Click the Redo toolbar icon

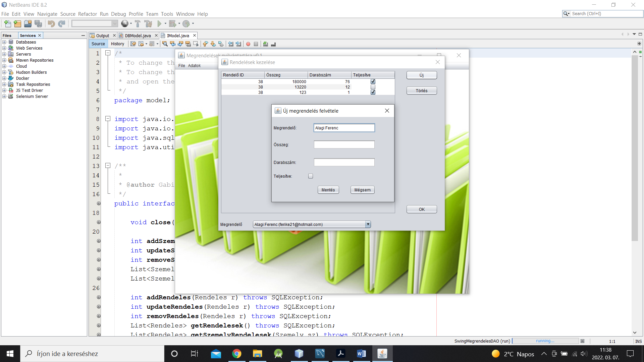click(61, 23)
